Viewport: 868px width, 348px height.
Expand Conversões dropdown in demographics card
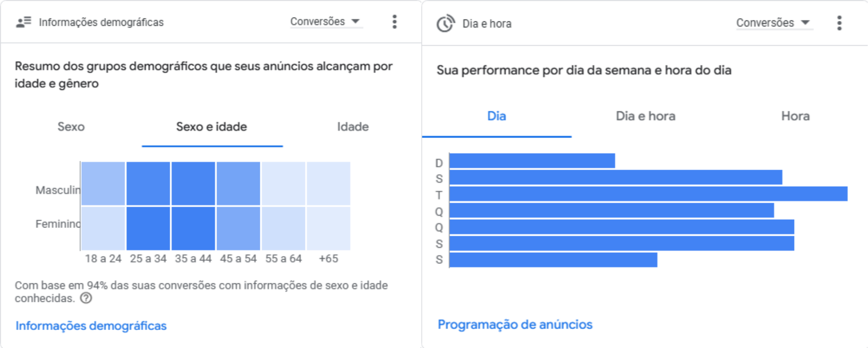325,21
